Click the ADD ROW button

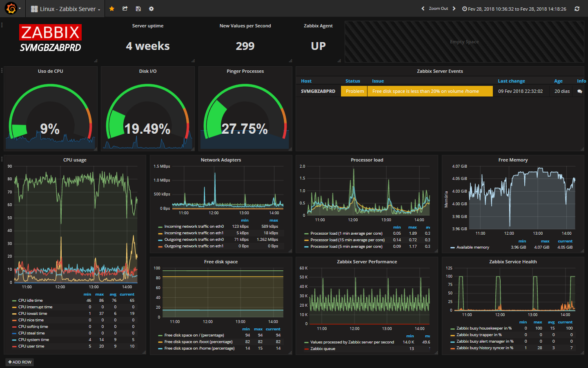[20, 362]
